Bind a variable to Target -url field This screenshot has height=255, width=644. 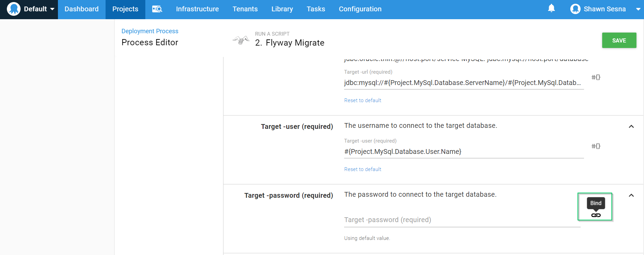tap(596, 77)
